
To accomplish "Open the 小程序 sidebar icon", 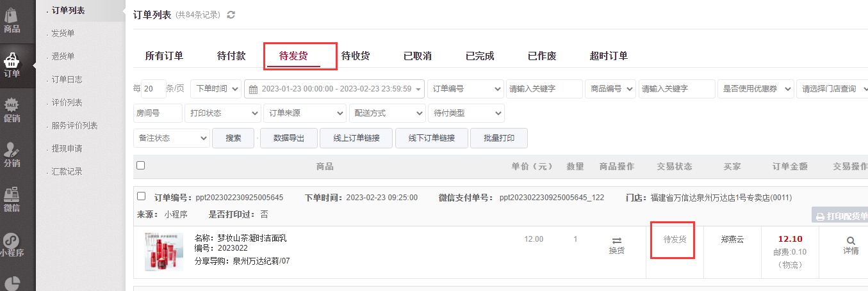I will 12,244.
